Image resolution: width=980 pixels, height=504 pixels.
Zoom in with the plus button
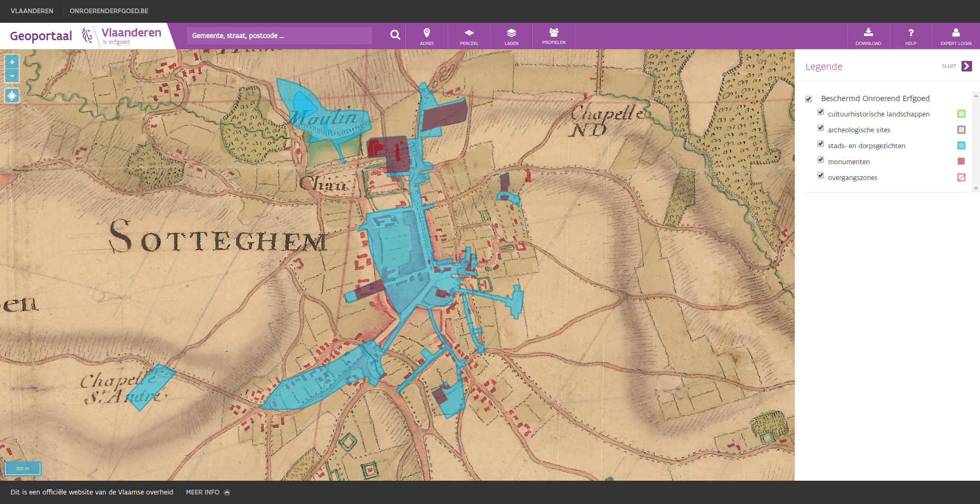click(x=12, y=62)
